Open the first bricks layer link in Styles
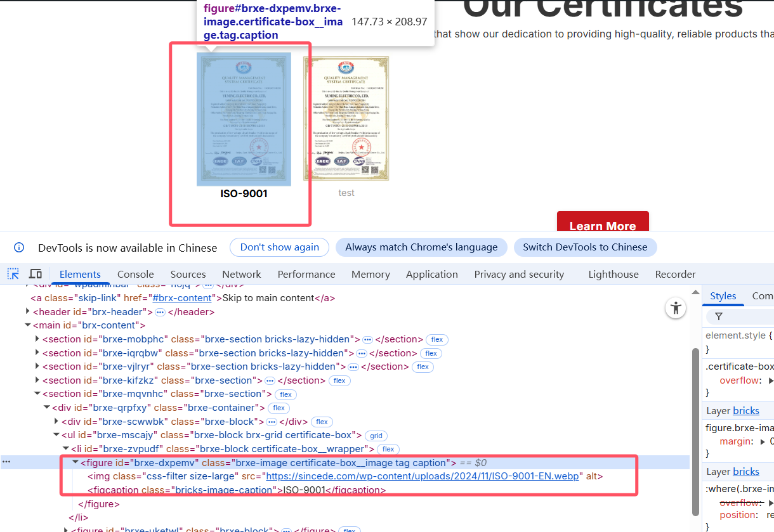This screenshot has width=774, height=532. (746, 411)
